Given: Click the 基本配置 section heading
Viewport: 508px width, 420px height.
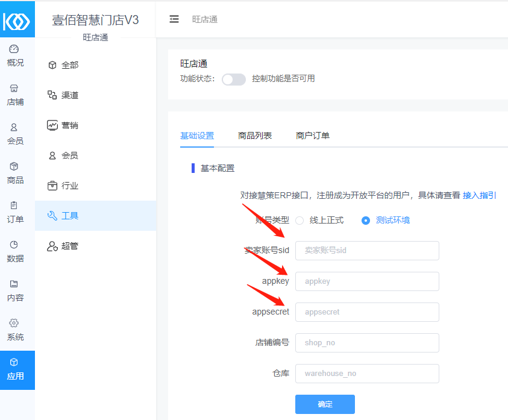Looking at the screenshot, I should tap(218, 169).
